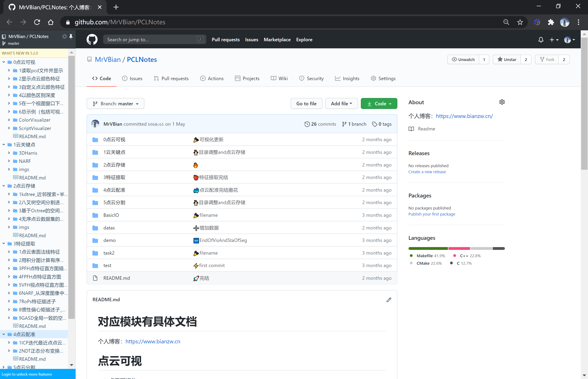Click Explore in the top navigation
588x379 pixels.
tap(304, 40)
